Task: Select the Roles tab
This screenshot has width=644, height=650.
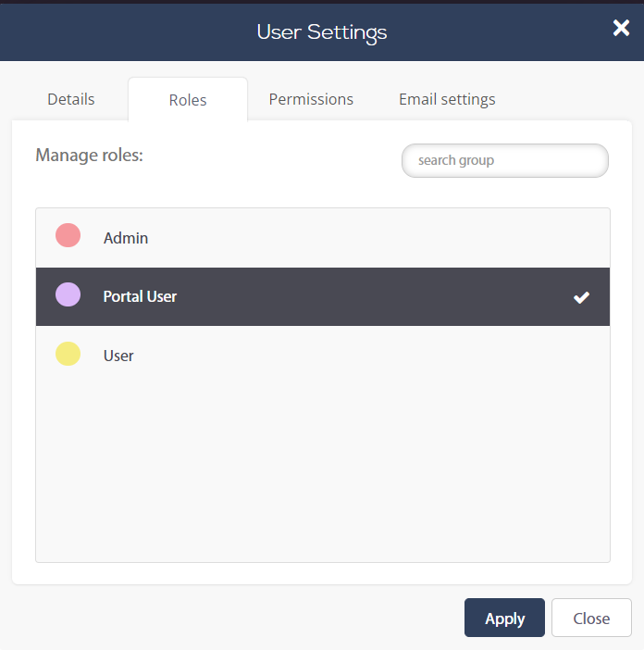Action: click(x=188, y=100)
